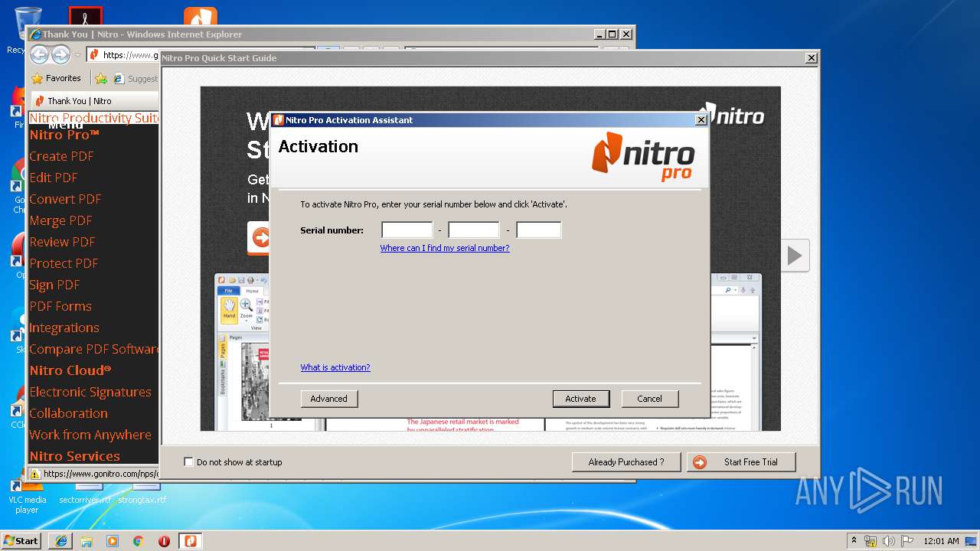The height and width of the screenshot is (551, 980).
Task: Open 'Review PDF' link in the web page
Action: [x=62, y=242]
